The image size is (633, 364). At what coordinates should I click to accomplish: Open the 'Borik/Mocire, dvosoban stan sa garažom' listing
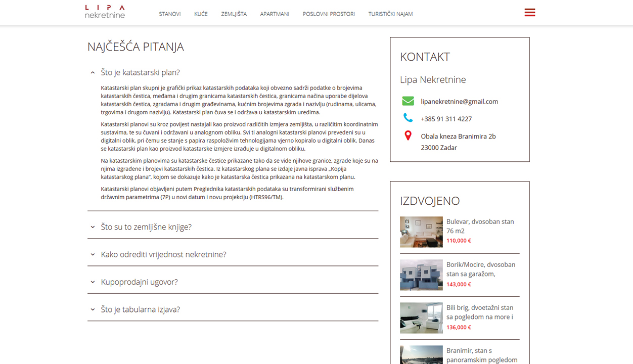[481, 269]
